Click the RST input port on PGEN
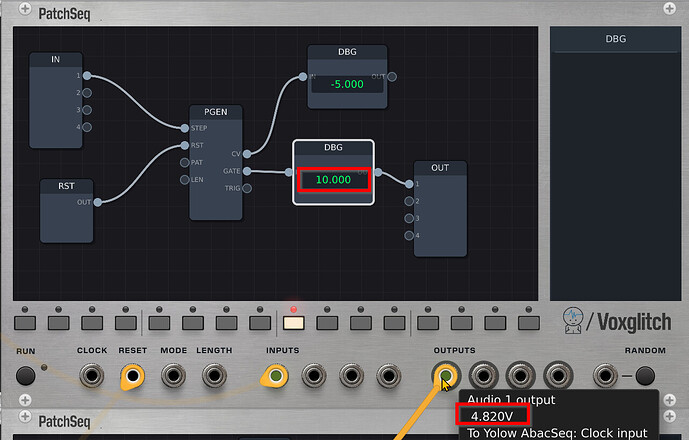The height and width of the screenshot is (440, 689). [185, 145]
